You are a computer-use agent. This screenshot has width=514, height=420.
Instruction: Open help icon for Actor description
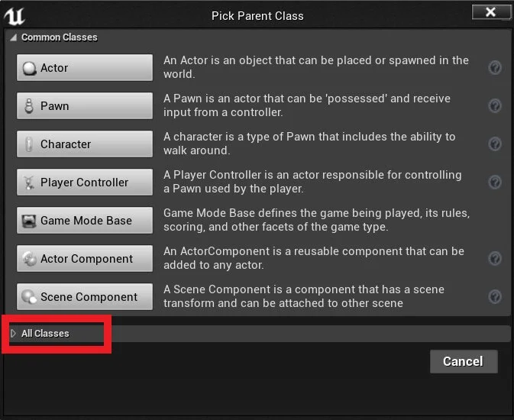tap(495, 67)
